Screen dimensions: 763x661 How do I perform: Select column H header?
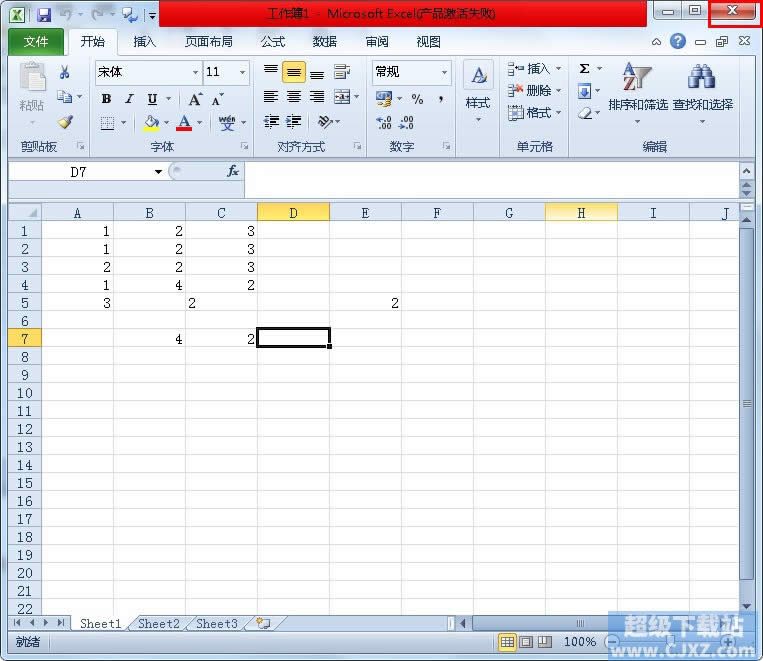tap(581, 213)
